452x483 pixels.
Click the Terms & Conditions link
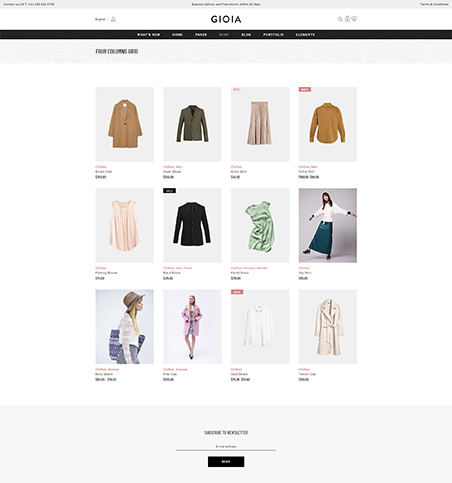[x=434, y=4]
